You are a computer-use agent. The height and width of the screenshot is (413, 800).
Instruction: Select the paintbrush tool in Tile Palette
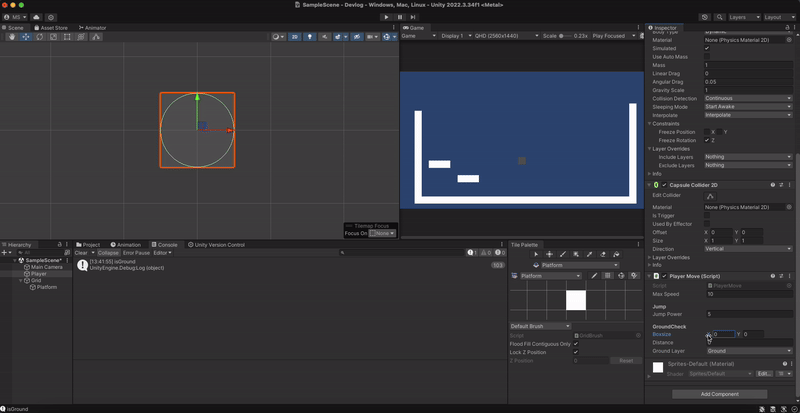pos(563,255)
